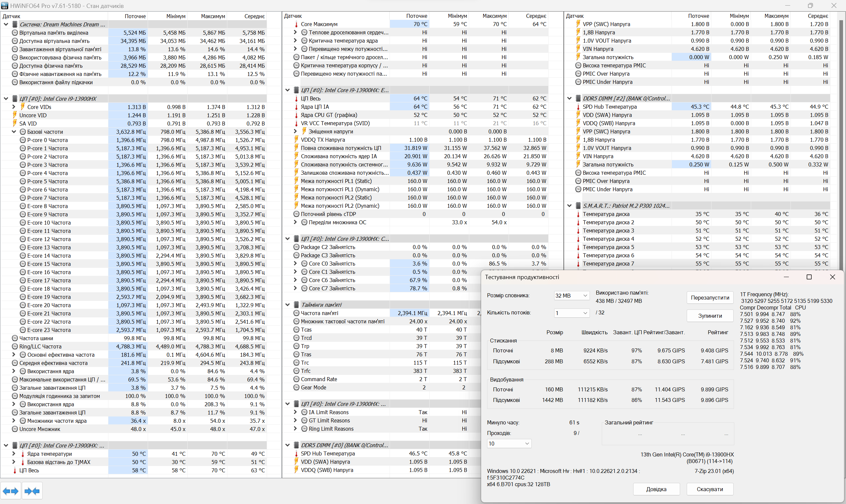Click the HWiNFO64 app icon in title bar

5,6
